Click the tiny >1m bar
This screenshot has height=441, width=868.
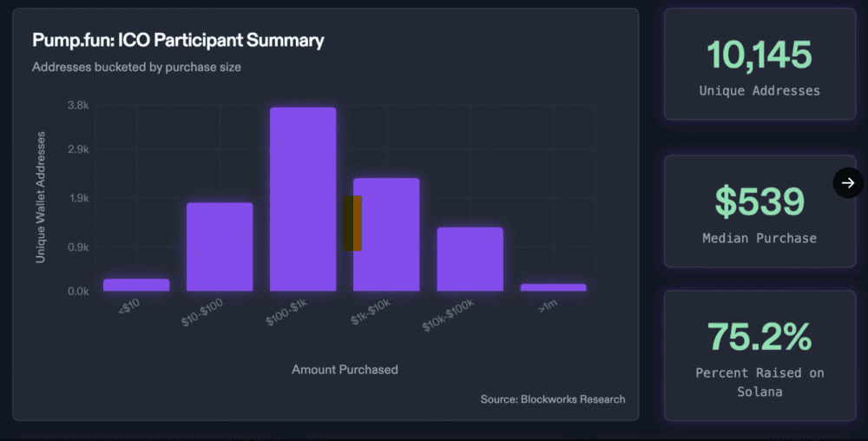coord(553,287)
